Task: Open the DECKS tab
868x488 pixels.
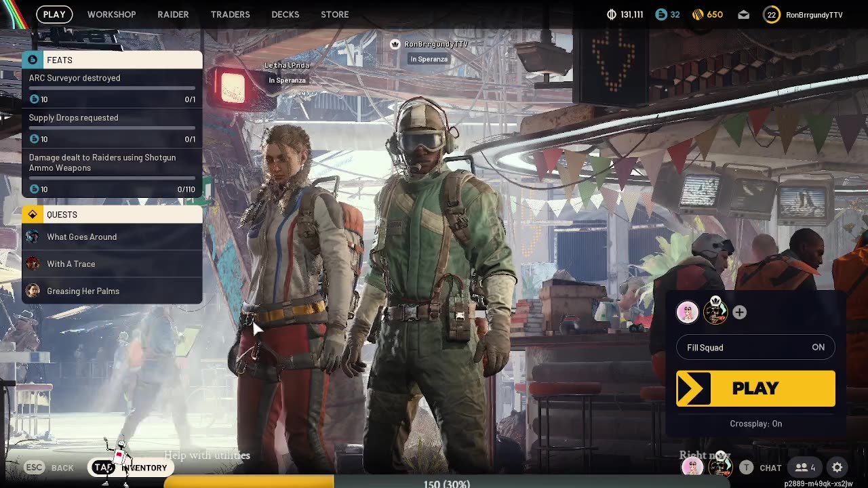Action: click(285, 14)
